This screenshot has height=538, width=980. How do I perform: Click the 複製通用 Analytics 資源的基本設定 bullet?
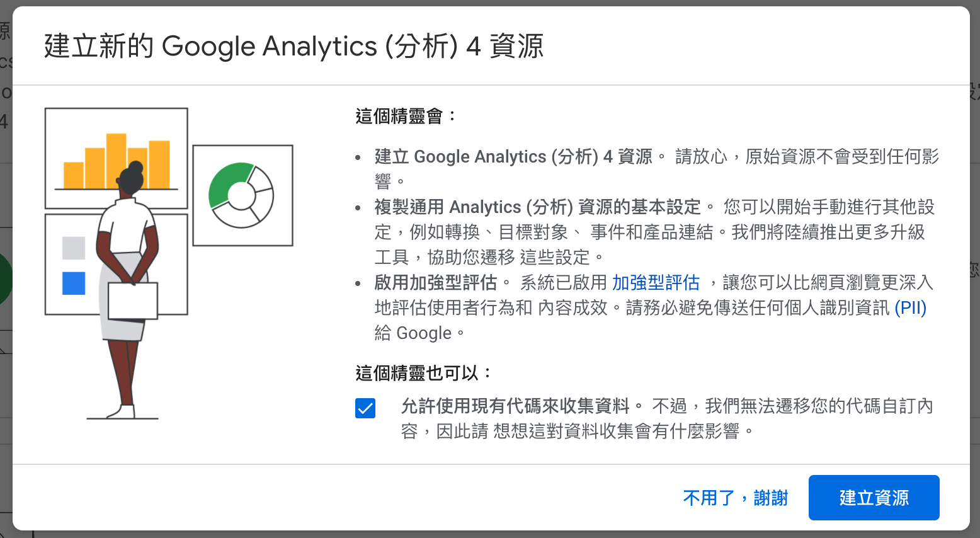537,207
